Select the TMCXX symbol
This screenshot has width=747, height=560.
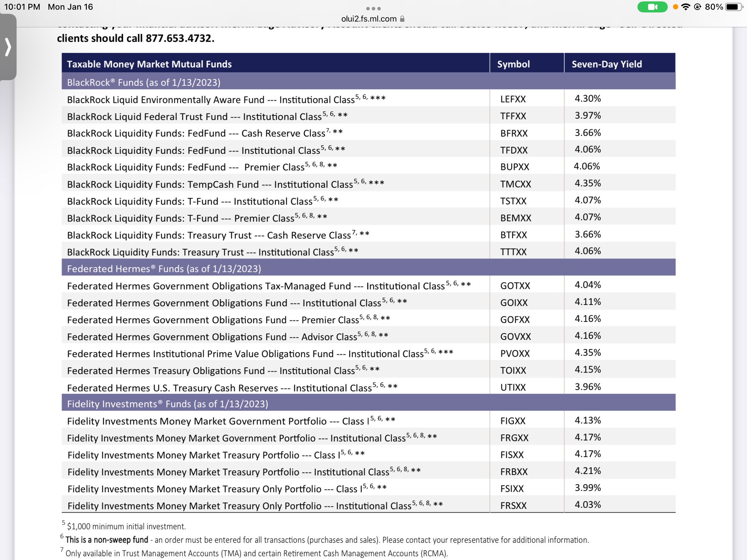(x=515, y=184)
